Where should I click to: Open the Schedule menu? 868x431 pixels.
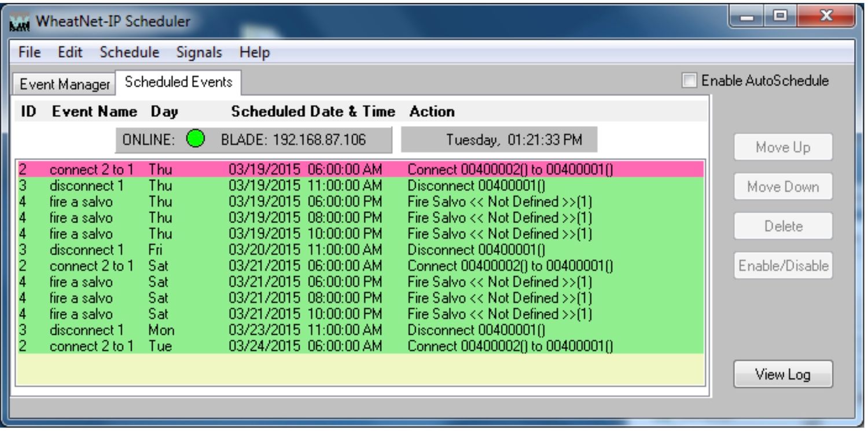130,53
